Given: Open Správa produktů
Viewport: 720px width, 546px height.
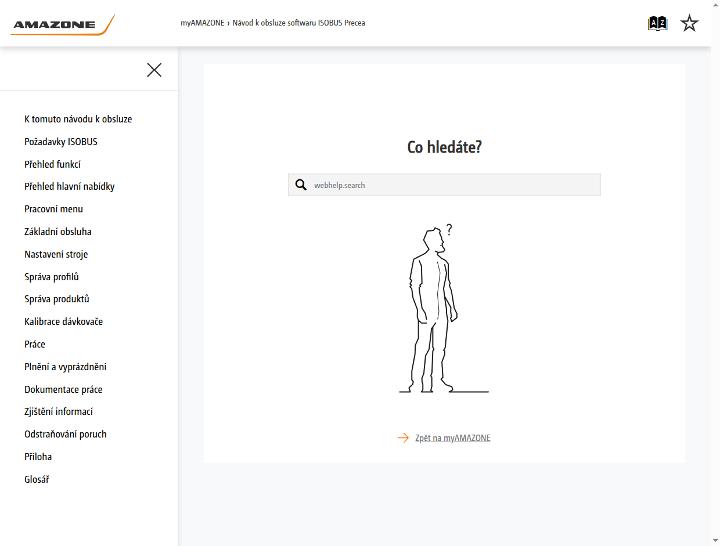Looking at the screenshot, I should 57,299.
